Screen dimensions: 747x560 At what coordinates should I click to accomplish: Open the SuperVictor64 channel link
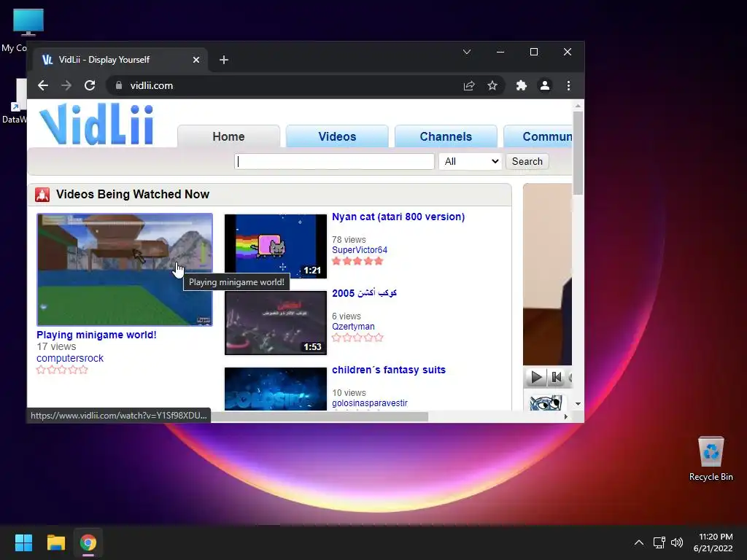pos(360,250)
